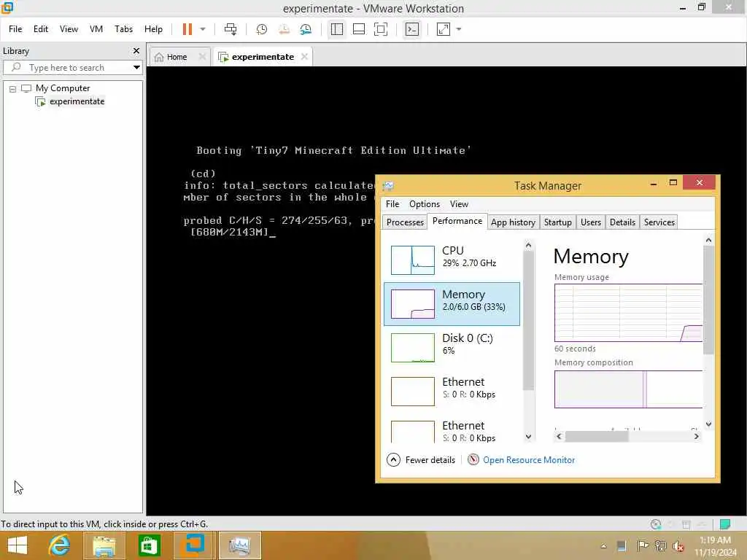Image resolution: width=747 pixels, height=560 pixels.
Task: Click the Memory composition bar
Action: (628, 389)
